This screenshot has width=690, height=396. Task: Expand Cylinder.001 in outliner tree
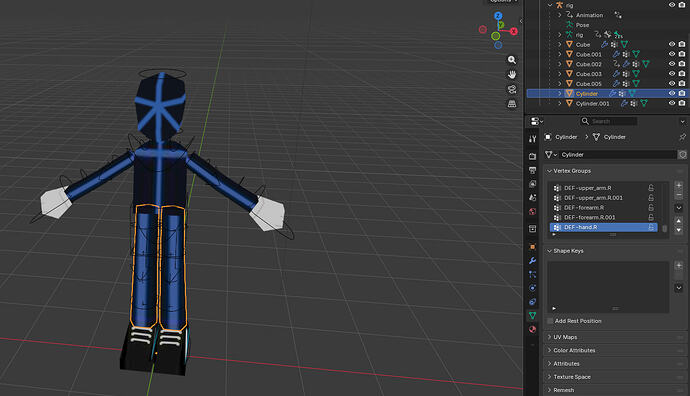[560, 103]
